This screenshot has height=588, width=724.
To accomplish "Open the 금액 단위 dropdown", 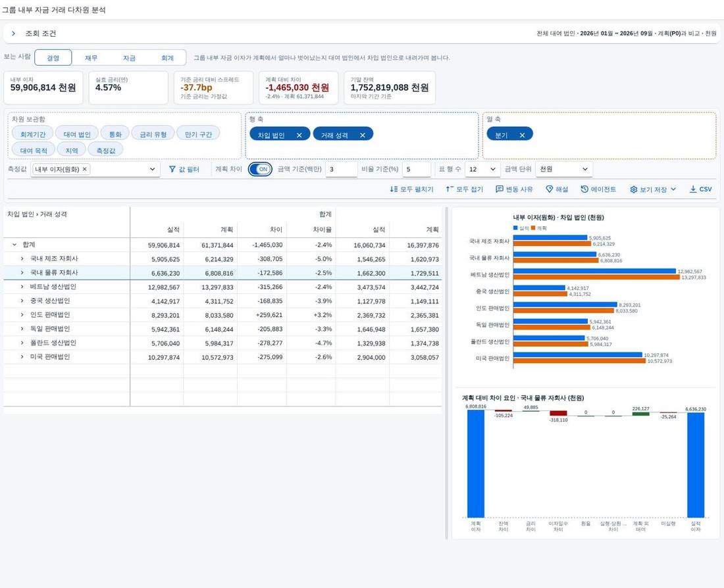I will [x=585, y=170].
